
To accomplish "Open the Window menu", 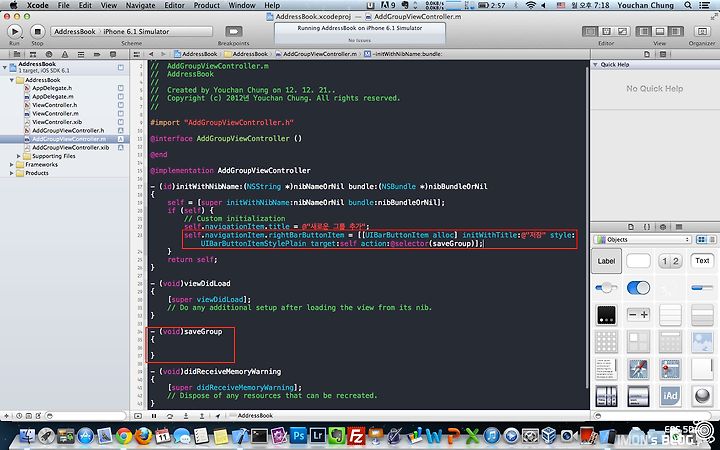I will tap(242, 6).
